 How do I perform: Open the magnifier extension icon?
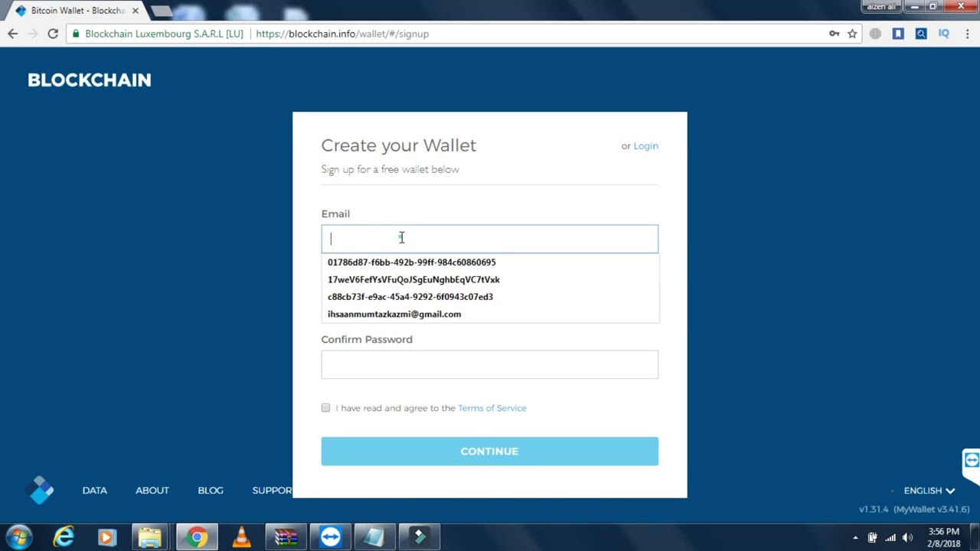point(921,34)
